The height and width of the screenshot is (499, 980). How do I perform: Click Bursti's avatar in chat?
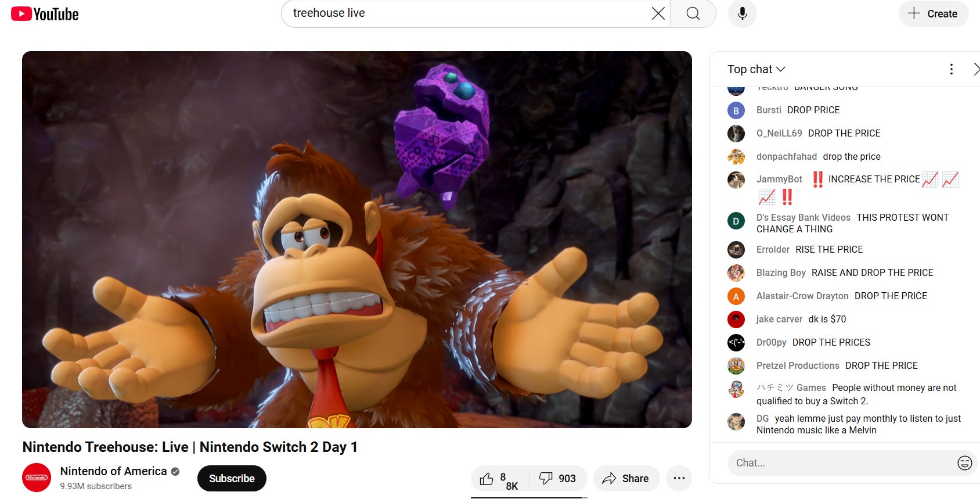pyautogui.click(x=736, y=110)
